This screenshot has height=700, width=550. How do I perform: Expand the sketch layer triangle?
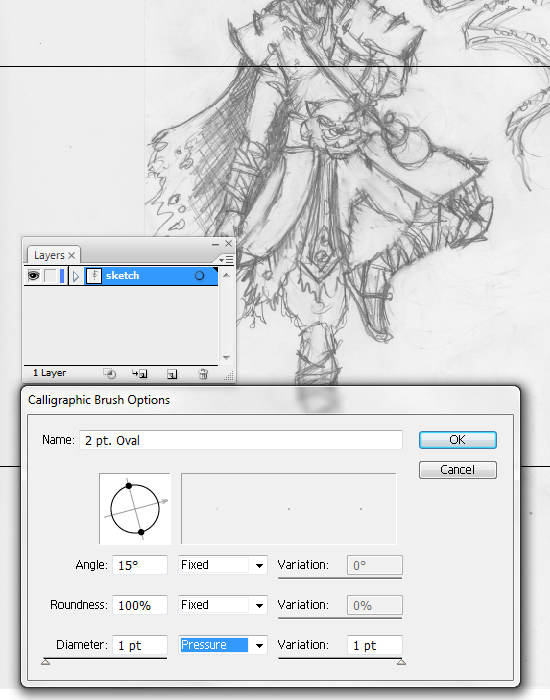tap(75, 276)
